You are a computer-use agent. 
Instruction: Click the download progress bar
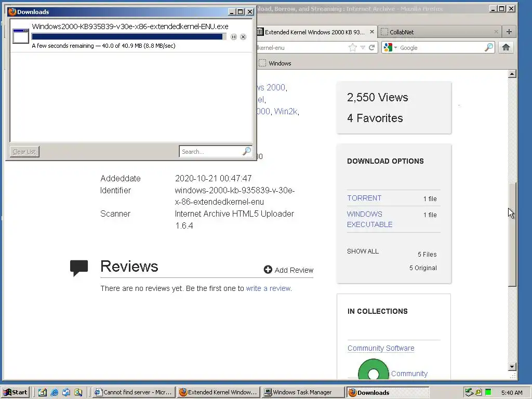pyautogui.click(x=129, y=37)
